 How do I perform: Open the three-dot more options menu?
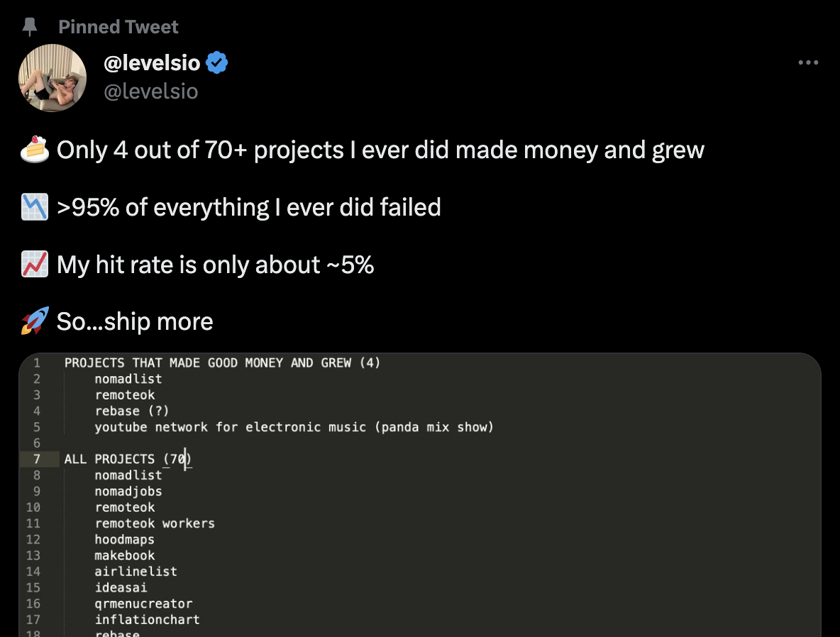point(808,62)
